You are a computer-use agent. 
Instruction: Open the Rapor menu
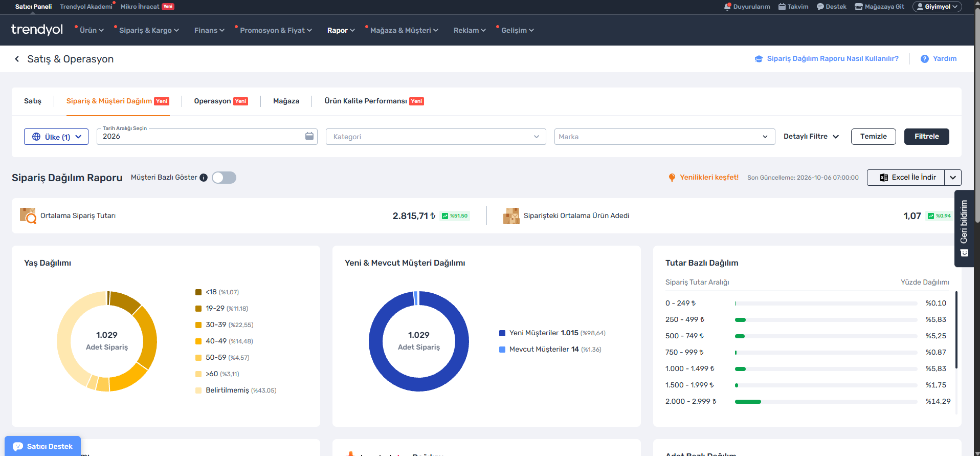341,30
